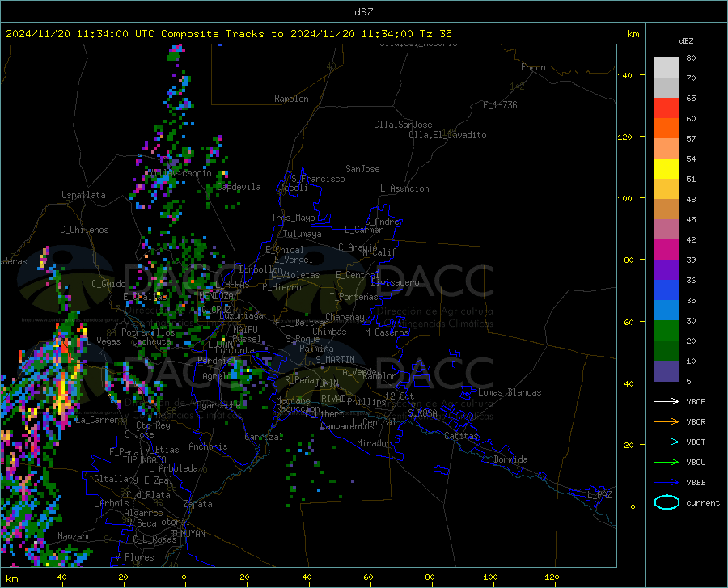Click the 'Tz 35' header value
Image resolution: width=728 pixels, height=588 pixels.
tap(436, 34)
